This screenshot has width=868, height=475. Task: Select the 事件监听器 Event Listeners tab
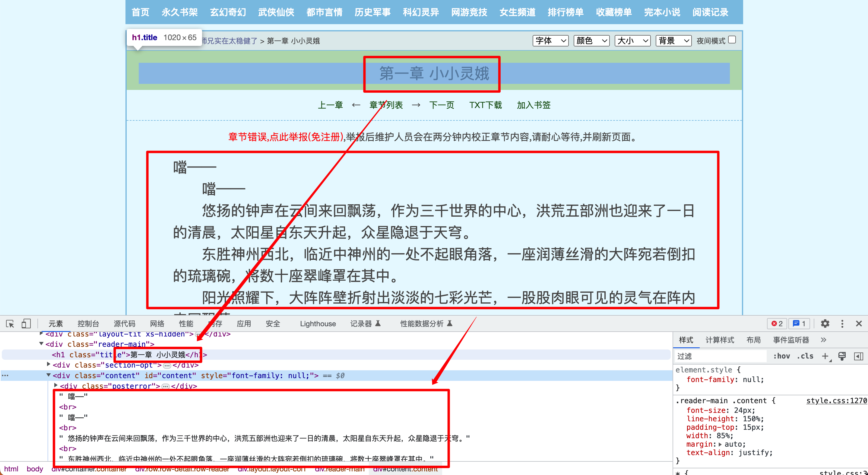click(x=791, y=340)
